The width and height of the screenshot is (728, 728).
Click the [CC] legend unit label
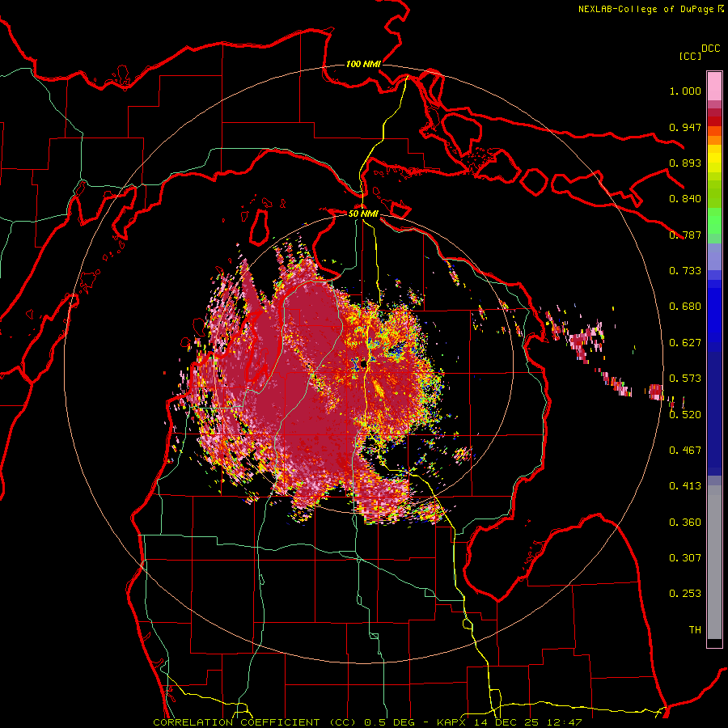pyautogui.click(x=690, y=56)
